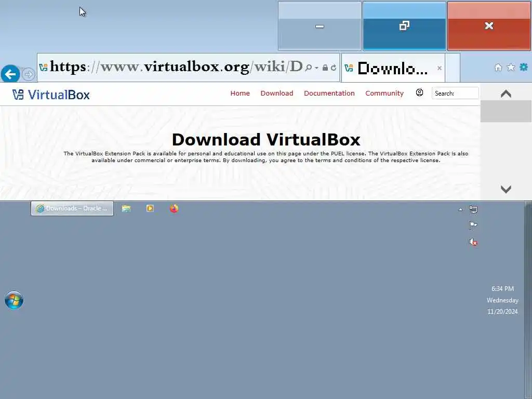Click the 11/20/2024 date text
This screenshot has height=399, width=532.
[x=502, y=312]
